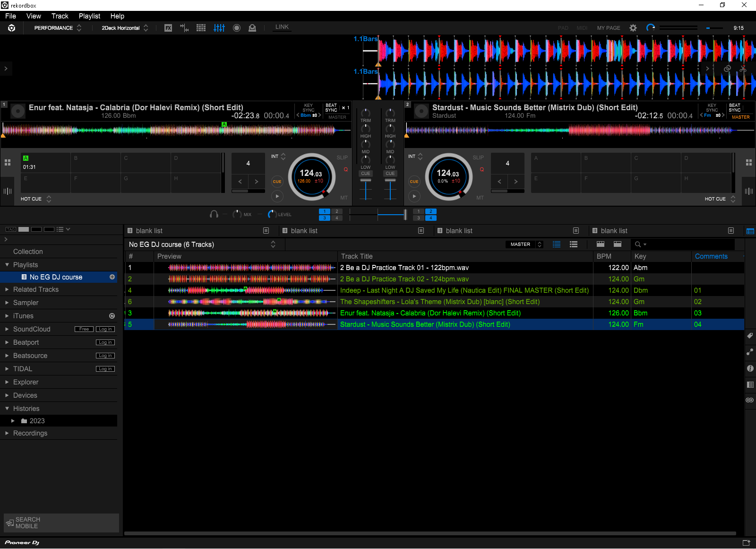Open MY PAGE
This screenshot has height=549, width=756.
[609, 28]
